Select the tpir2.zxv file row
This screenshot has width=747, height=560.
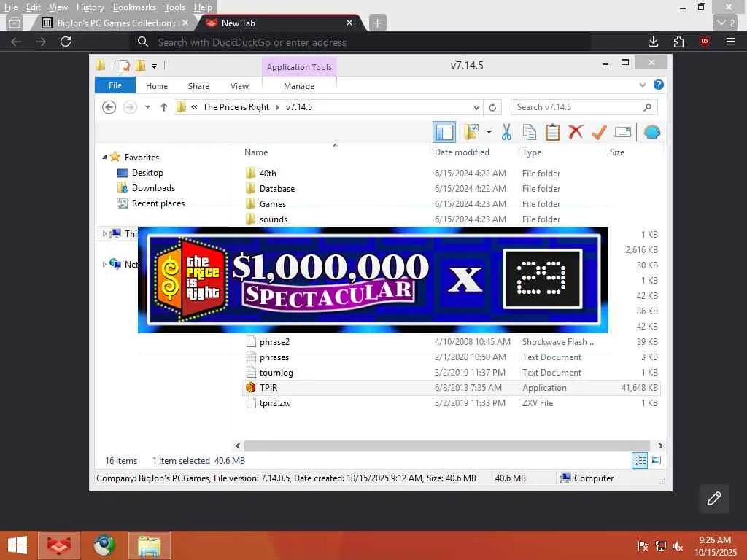click(x=452, y=402)
